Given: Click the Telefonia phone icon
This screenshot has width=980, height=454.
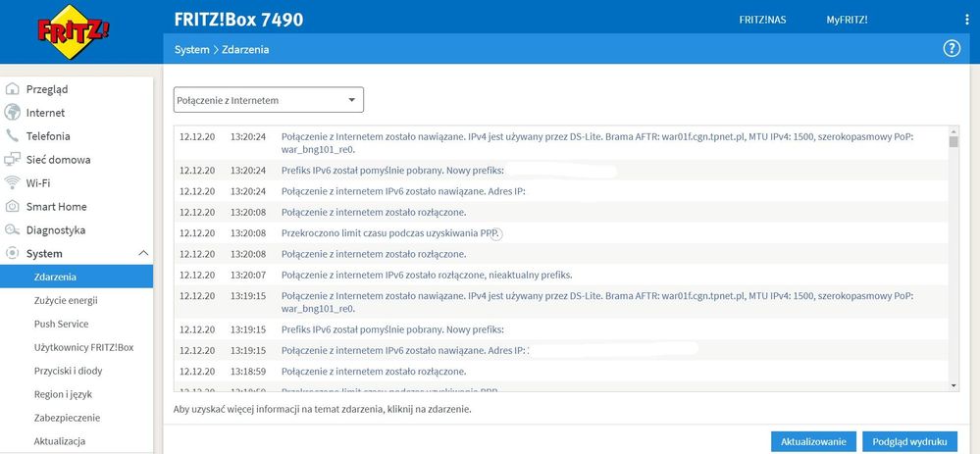Looking at the screenshot, I should tap(13, 136).
